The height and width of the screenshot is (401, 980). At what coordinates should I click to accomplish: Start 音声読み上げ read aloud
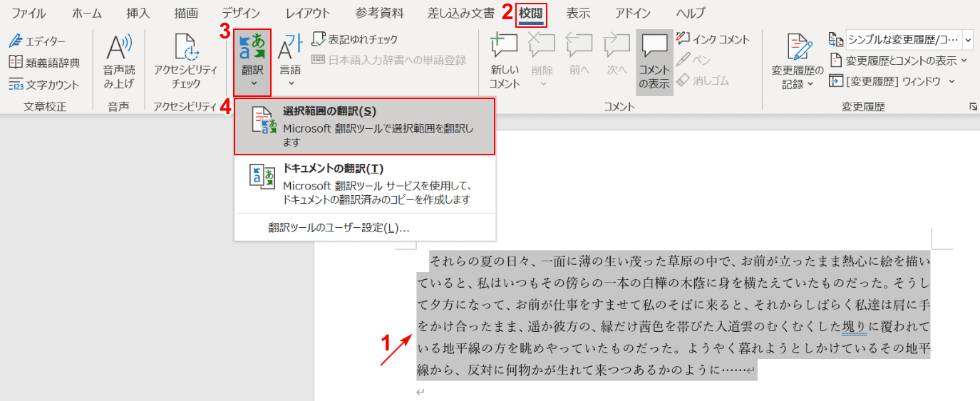tap(118, 62)
